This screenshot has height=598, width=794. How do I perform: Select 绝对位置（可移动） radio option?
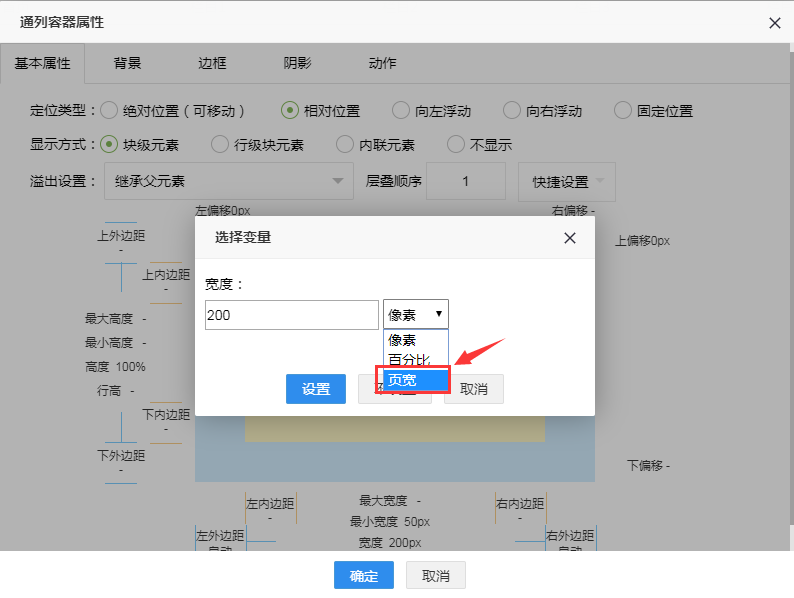click(x=109, y=111)
